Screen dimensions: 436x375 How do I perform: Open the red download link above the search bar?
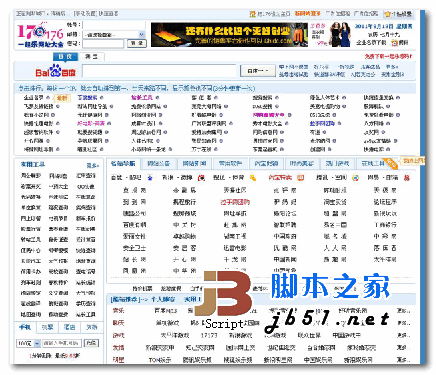[x=388, y=57]
